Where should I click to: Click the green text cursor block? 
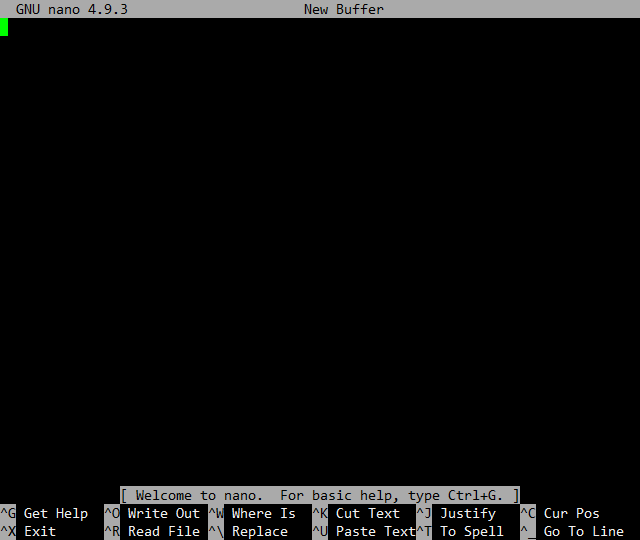pyautogui.click(x=4, y=27)
